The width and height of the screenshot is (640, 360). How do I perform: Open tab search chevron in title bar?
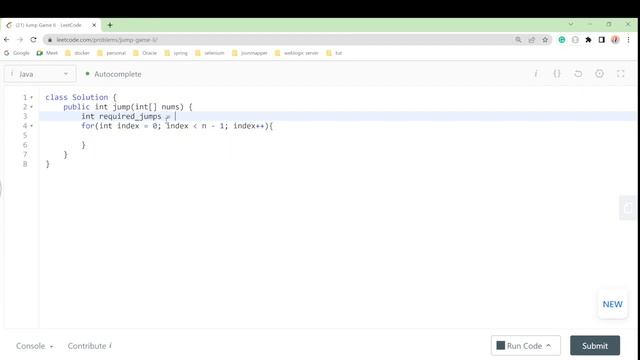pyautogui.click(x=571, y=24)
